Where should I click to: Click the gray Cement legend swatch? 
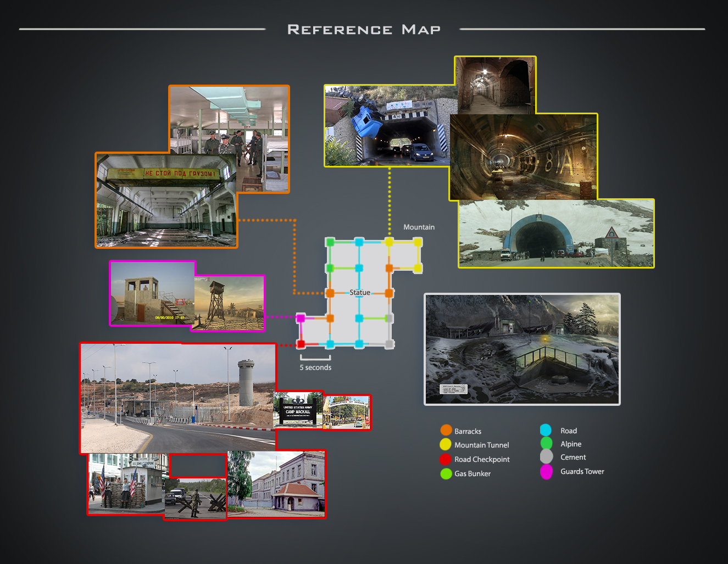click(x=546, y=456)
